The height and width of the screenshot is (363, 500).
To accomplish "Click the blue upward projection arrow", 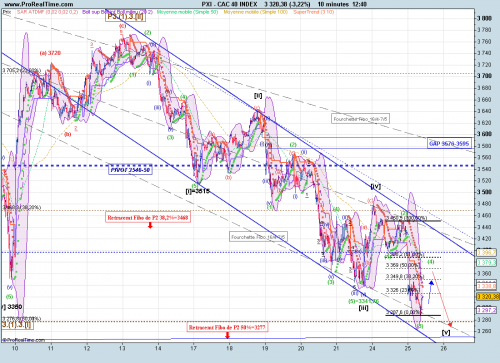I will tap(430, 292).
